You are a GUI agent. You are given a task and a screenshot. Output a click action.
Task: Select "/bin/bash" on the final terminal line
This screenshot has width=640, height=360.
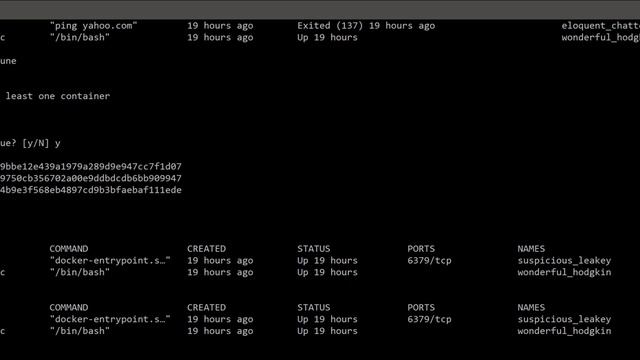coord(80,331)
